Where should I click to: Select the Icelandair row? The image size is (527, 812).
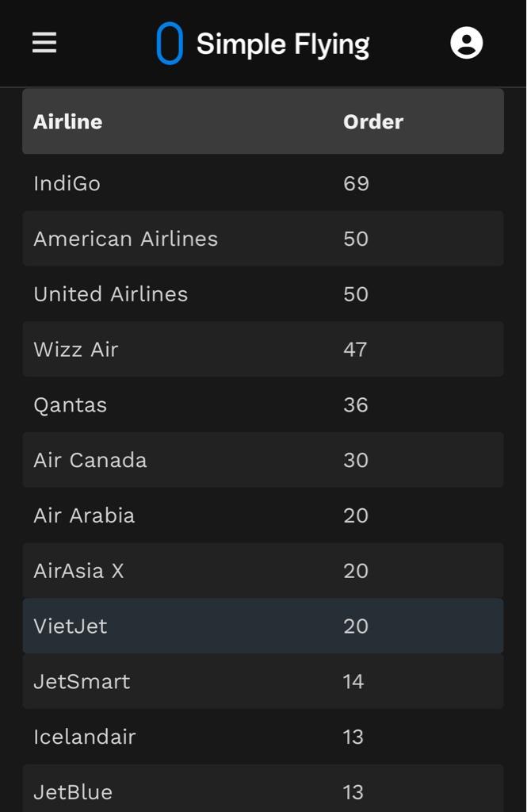(263, 737)
